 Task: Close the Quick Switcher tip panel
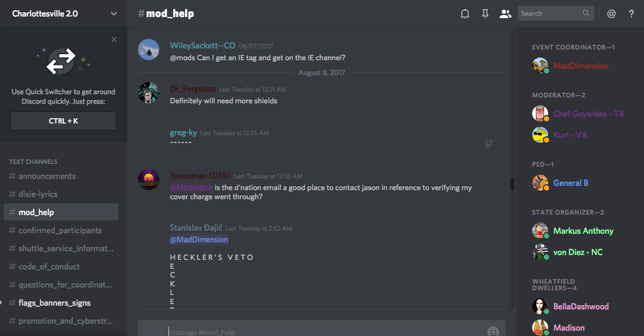tap(114, 39)
